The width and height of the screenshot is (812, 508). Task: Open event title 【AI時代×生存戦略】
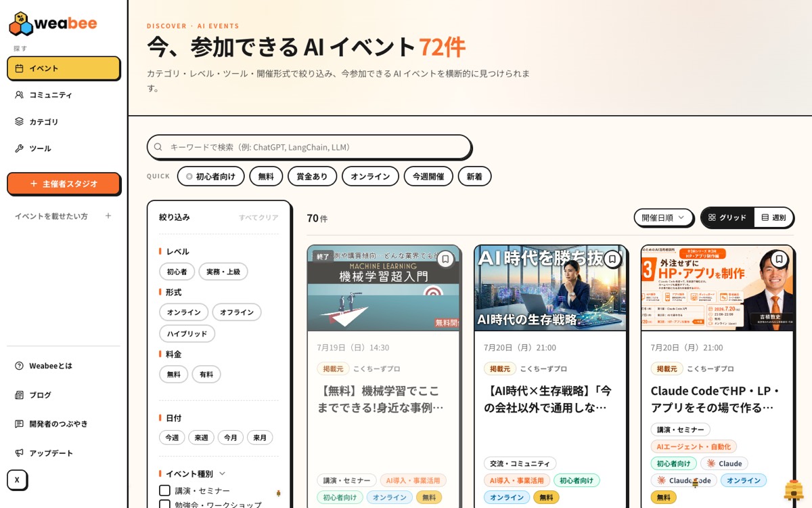tap(548, 399)
